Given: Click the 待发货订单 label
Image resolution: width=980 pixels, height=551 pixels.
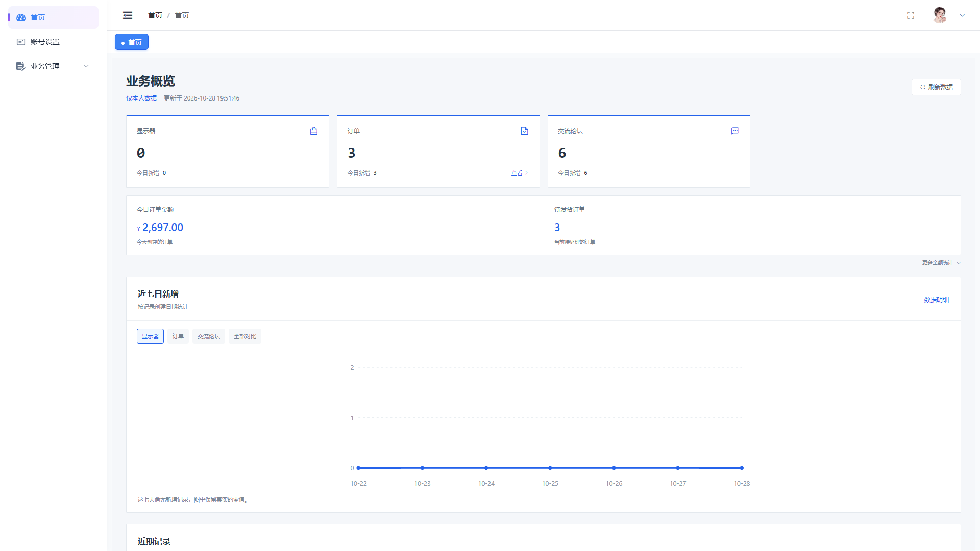Looking at the screenshot, I should 570,210.
